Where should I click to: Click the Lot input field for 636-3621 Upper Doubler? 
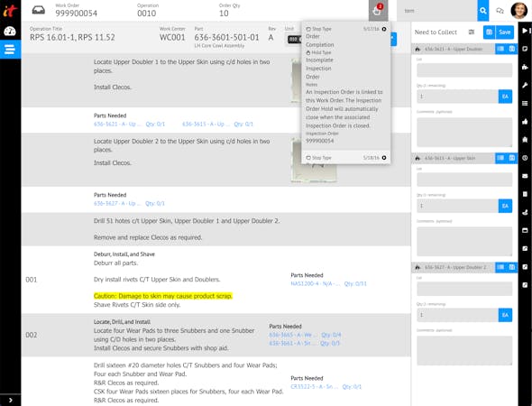tap(464, 70)
